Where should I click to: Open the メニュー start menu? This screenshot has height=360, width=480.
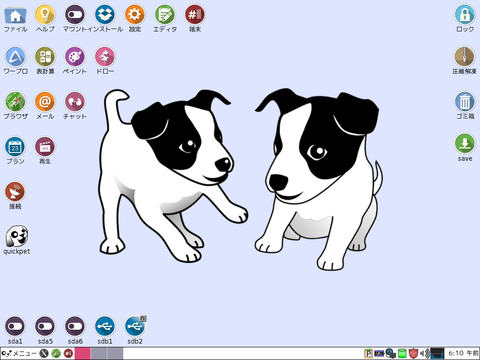coord(19,353)
